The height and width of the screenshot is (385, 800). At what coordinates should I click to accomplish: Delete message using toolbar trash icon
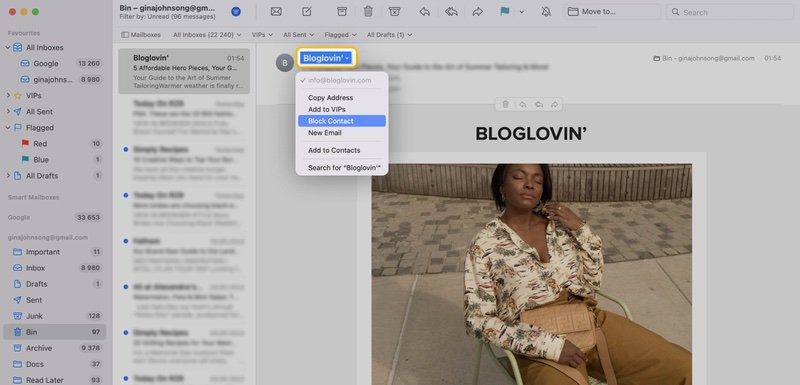pos(368,11)
